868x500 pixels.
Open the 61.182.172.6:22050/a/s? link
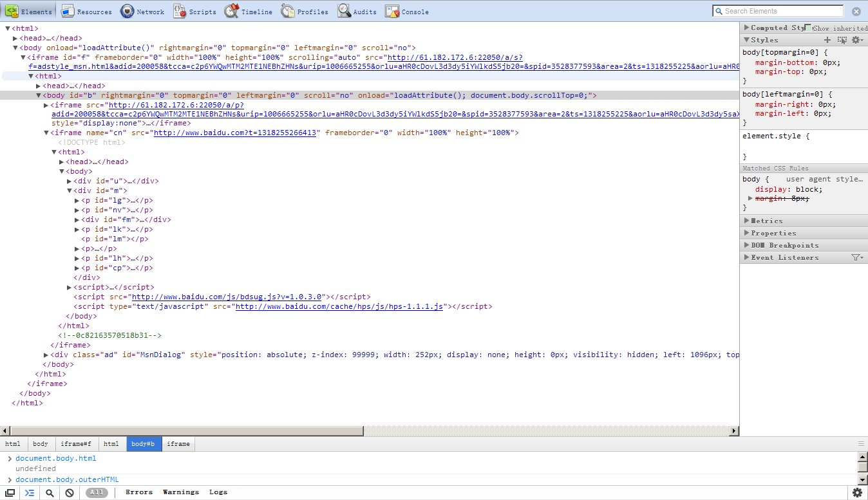click(454, 57)
